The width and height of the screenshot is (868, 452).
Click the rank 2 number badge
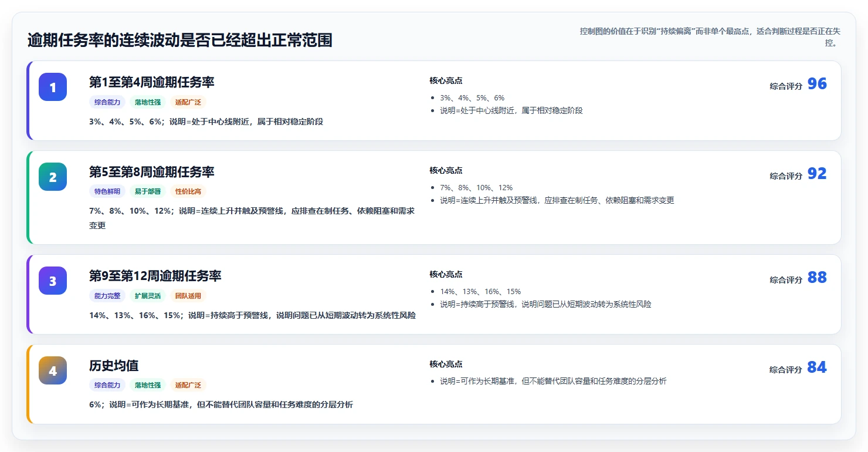click(53, 177)
